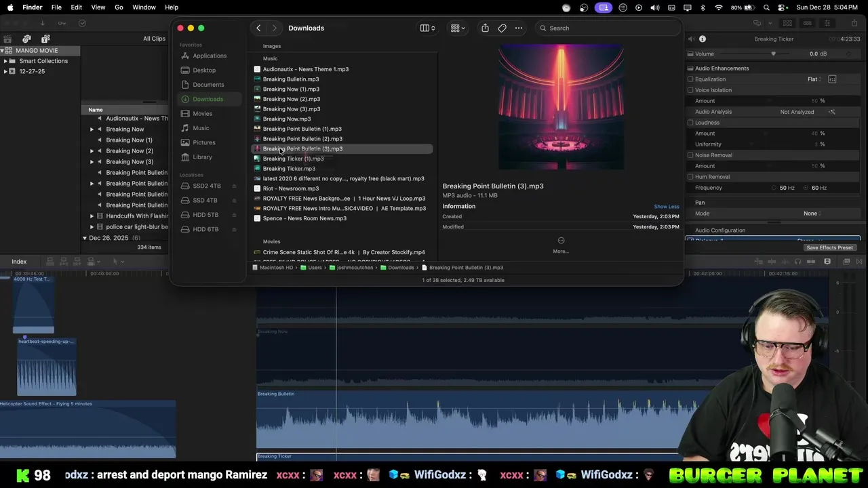Click the More quick actions button in preview
This screenshot has width=868, height=488.
click(561, 245)
